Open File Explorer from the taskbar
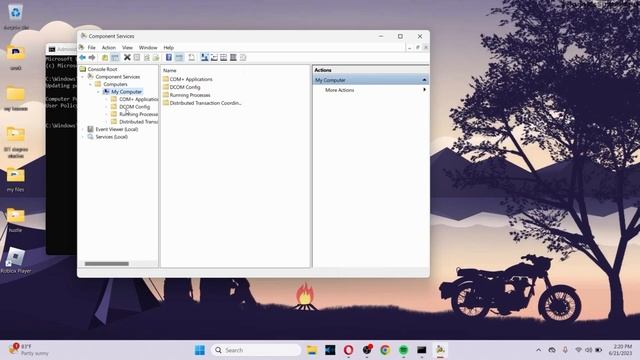This screenshot has height=360, width=640. 312,350
